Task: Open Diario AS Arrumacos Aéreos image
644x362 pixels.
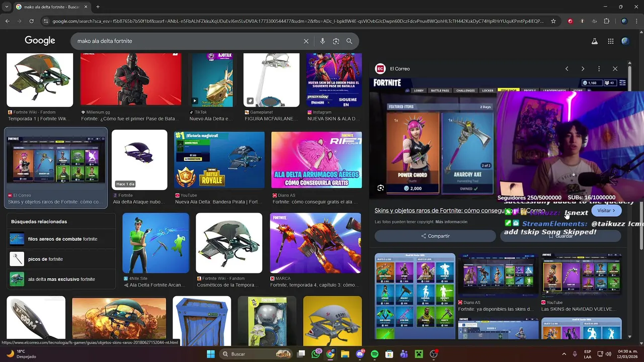Action: [316, 160]
